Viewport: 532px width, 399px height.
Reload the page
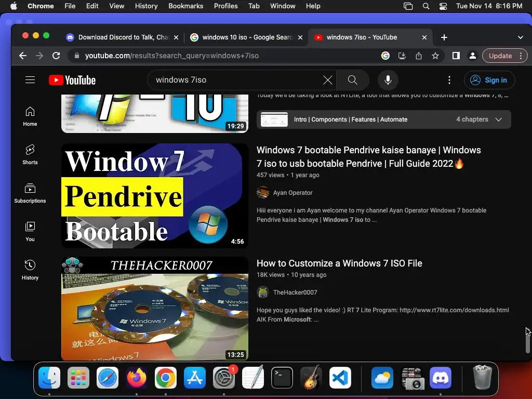pos(56,56)
